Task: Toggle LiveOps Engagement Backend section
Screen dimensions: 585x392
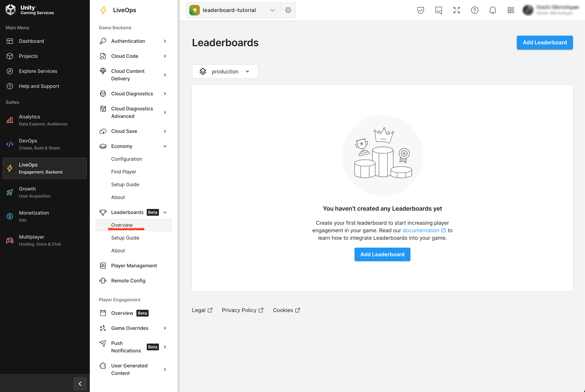Action: 44,168
